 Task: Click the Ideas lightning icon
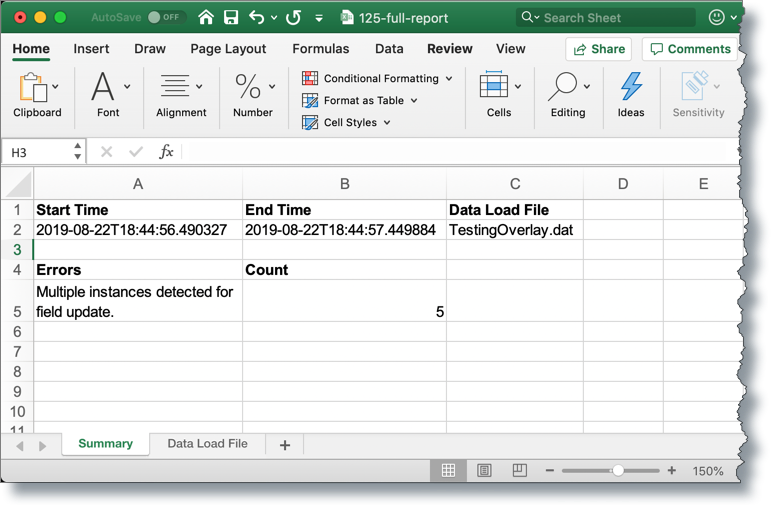click(x=631, y=86)
